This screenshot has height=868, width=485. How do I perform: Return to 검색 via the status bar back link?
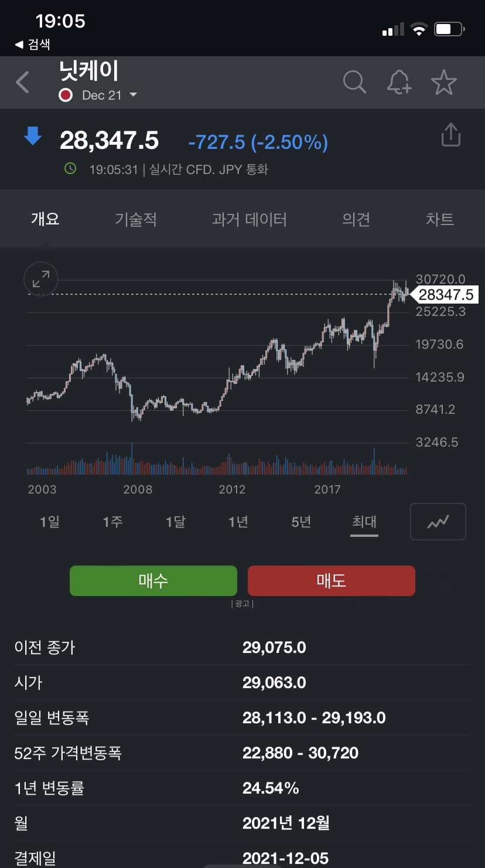pyautogui.click(x=33, y=44)
